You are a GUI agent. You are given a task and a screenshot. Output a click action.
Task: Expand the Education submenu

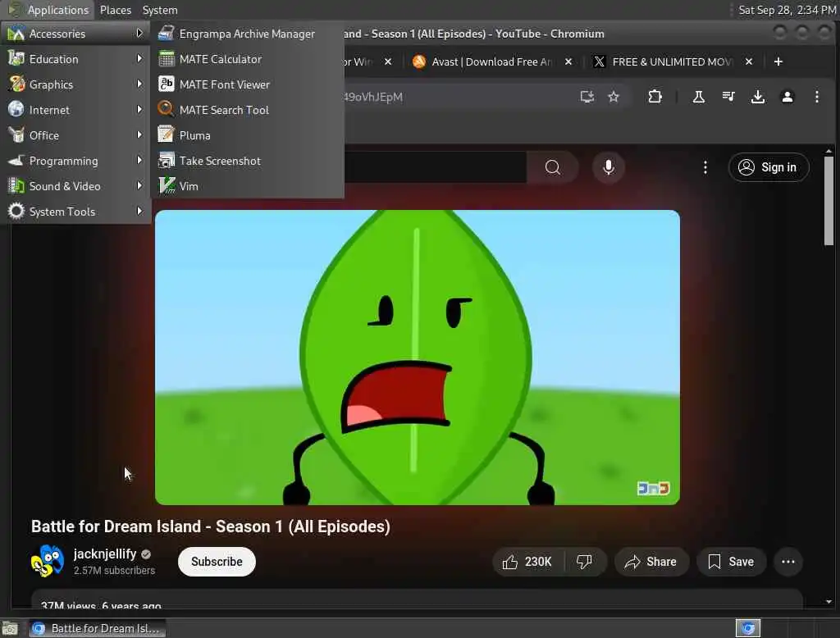pos(75,59)
